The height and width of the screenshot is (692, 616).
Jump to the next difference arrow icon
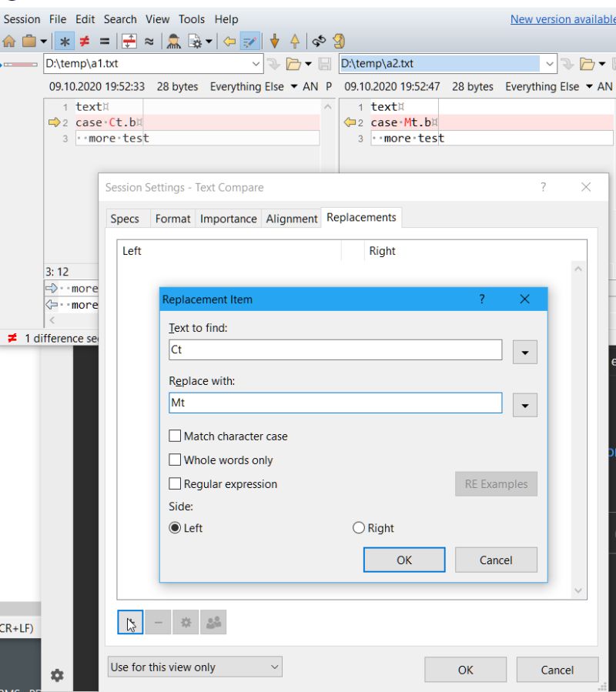(276, 40)
